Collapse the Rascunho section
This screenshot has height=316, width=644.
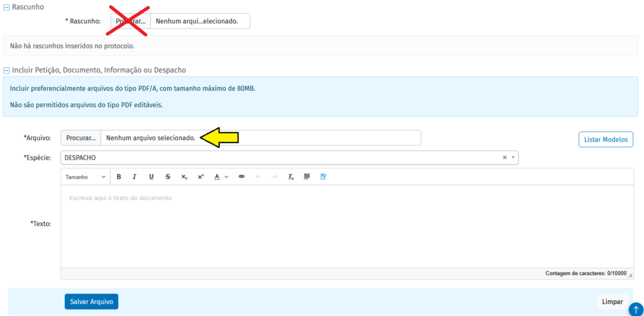(x=6, y=7)
